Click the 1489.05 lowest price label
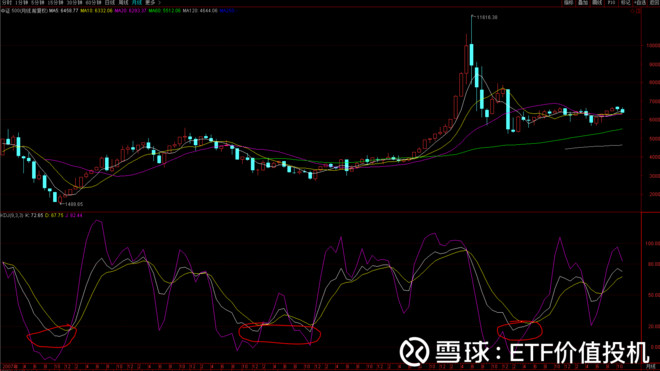 coord(73,204)
